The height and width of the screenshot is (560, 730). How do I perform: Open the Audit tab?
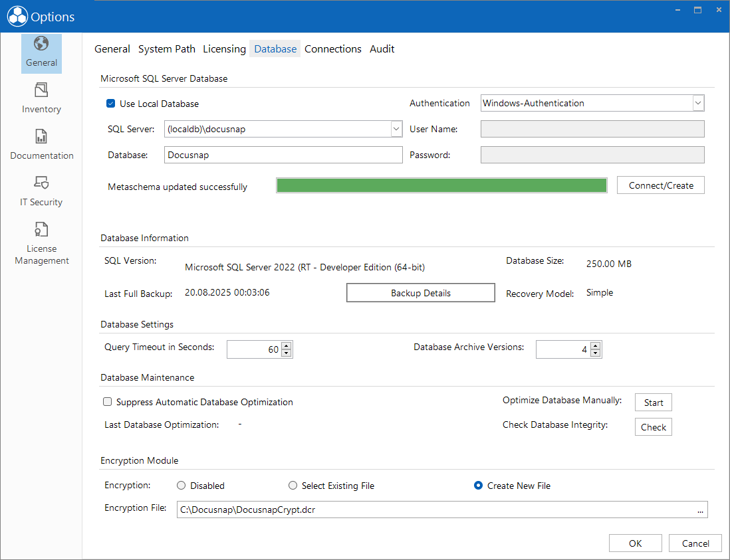coord(382,49)
